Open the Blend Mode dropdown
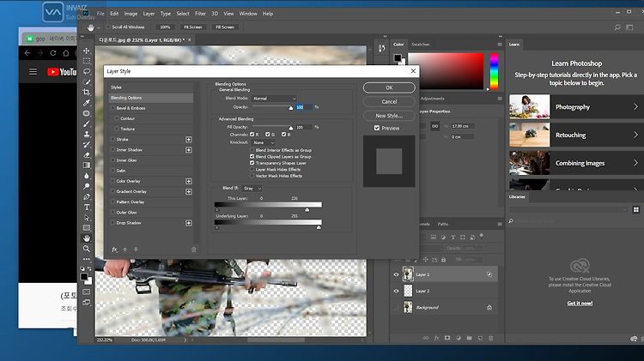The width and height of the screenshot is (644, 361). (x=274, y=99)
